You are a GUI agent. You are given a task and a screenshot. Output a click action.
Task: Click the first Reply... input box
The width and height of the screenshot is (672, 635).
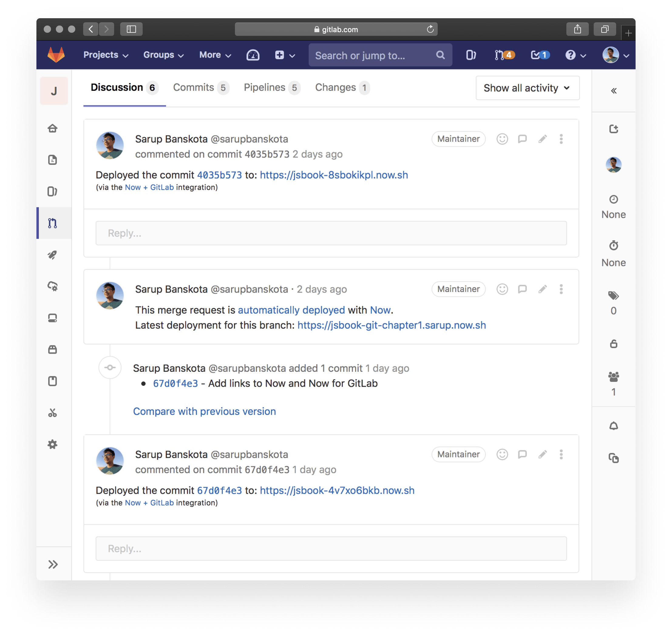point(331,233)
